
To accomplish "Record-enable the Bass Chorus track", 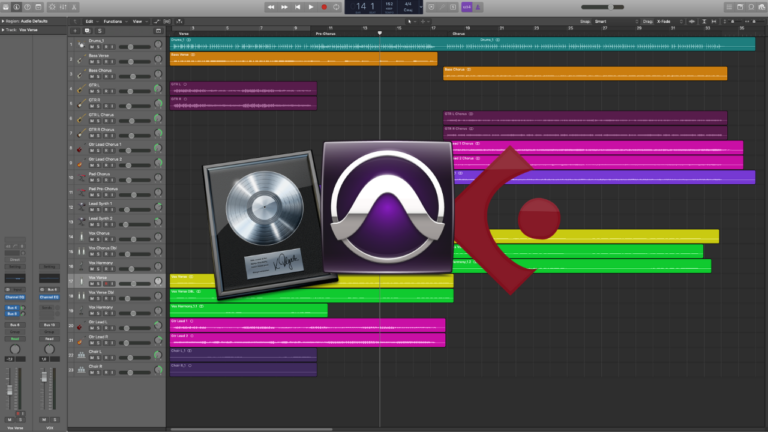I will tap(105, 76).
